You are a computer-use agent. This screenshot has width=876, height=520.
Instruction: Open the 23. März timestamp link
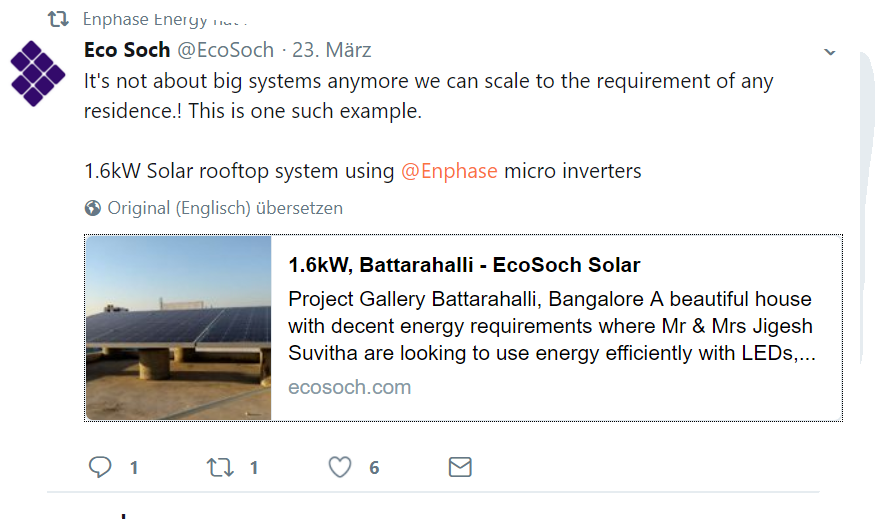pyautogui.click(x=332, y=50)
